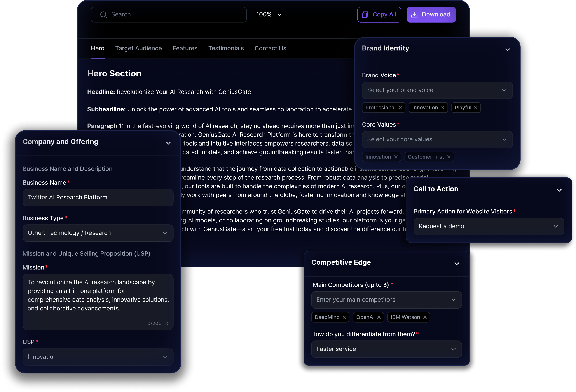The height and width of the screenshot is (392, 576).
Task: Remove the Playful tag with its X
Action: (x=476, y=108)
